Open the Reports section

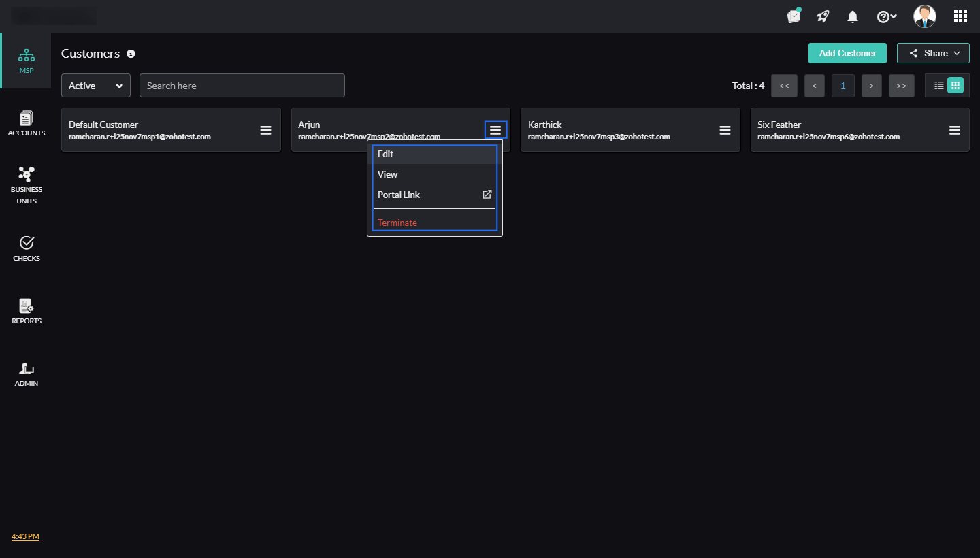pyautogui.click(x=26, y=310)
